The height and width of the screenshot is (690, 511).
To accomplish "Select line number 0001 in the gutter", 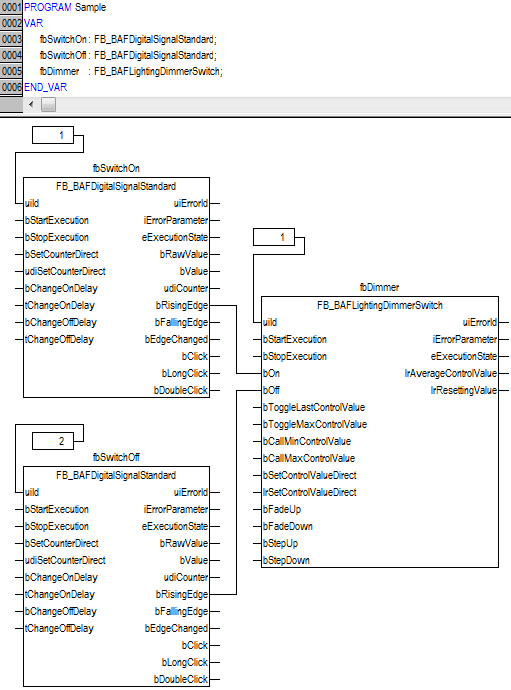I will [11, 7].
